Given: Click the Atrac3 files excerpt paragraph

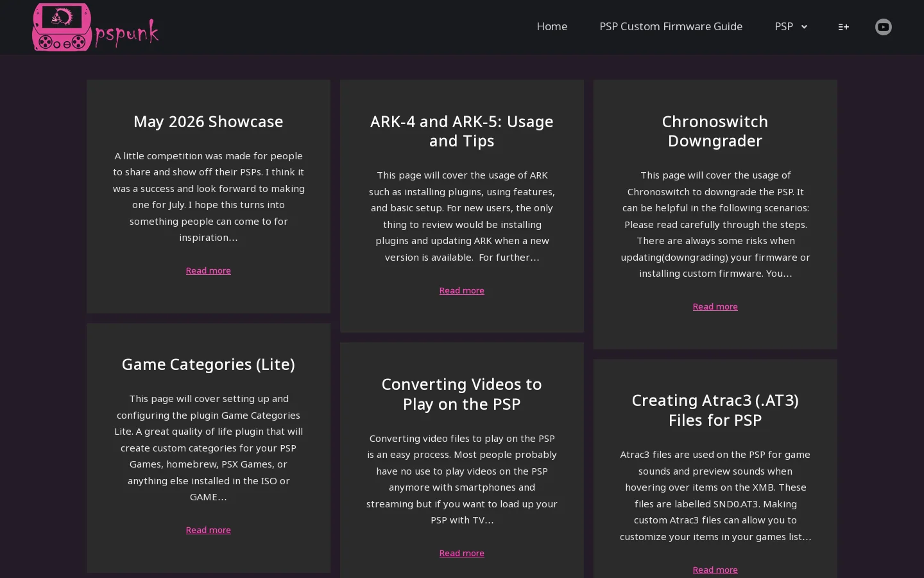Looking at the screenshot, I should coord(715,495).
